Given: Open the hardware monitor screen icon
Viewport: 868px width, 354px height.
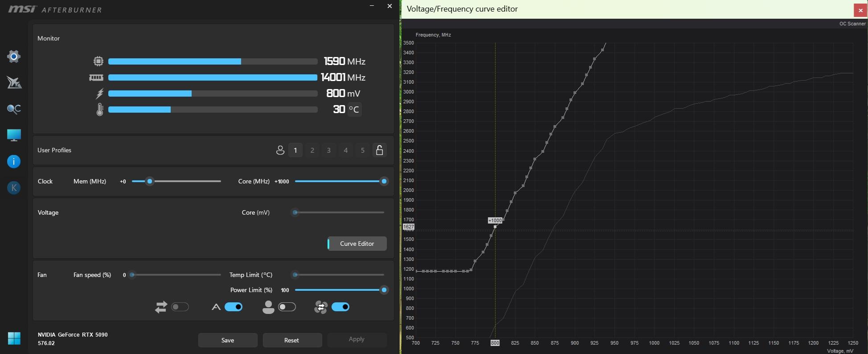Looking at the screenshot, I should 14,135.
